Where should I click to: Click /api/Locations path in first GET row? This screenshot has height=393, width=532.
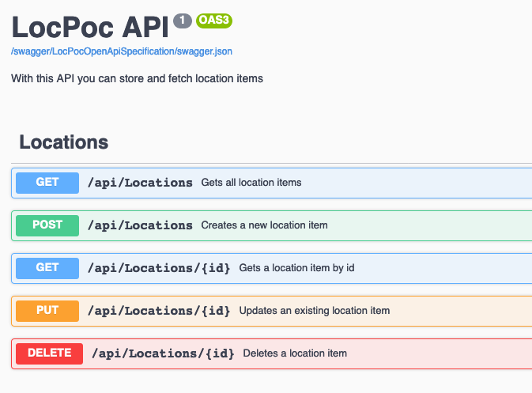click(140, 183)
